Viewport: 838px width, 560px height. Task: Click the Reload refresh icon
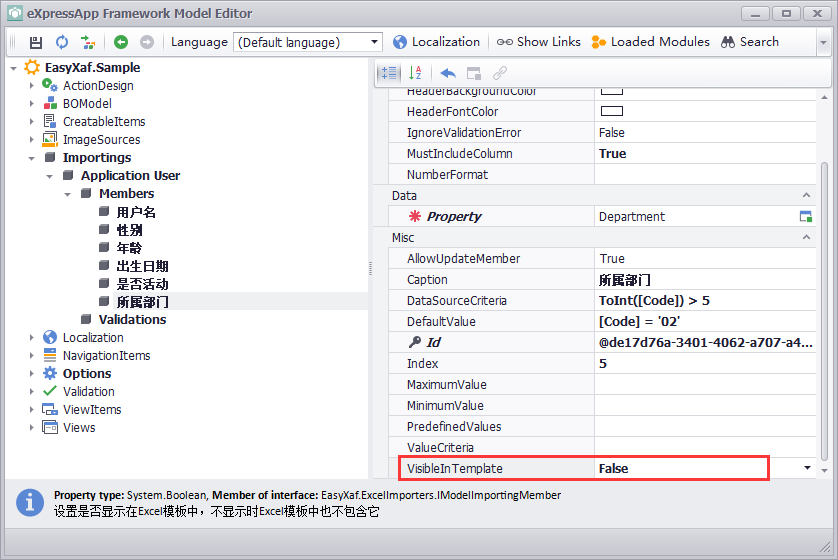[62, 42]
